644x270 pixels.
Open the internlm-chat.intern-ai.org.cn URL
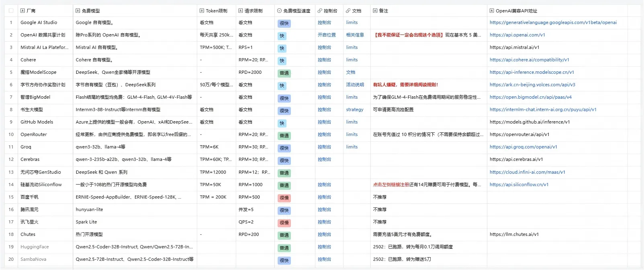click(543, 110)
